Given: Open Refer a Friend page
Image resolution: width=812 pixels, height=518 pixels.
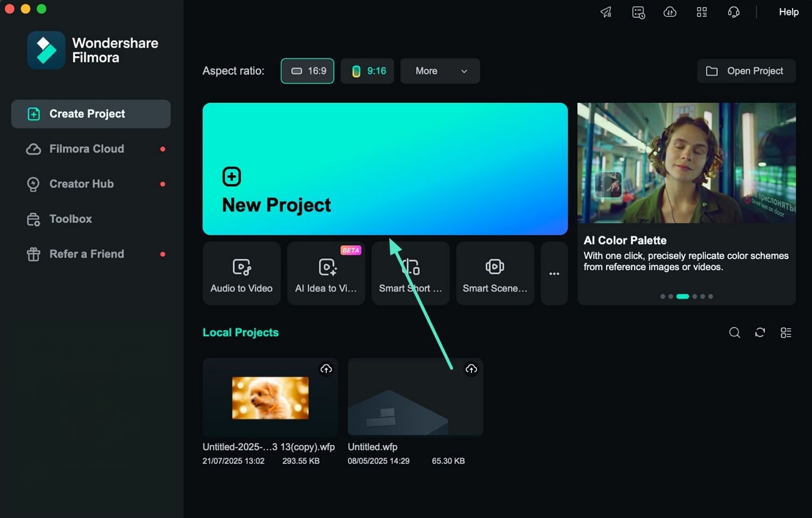Looking at the screenshot, I should (x=91, y=254).
